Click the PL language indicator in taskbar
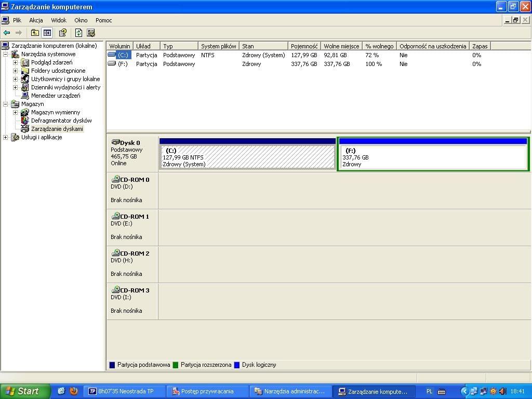 (x=429, y=392)
